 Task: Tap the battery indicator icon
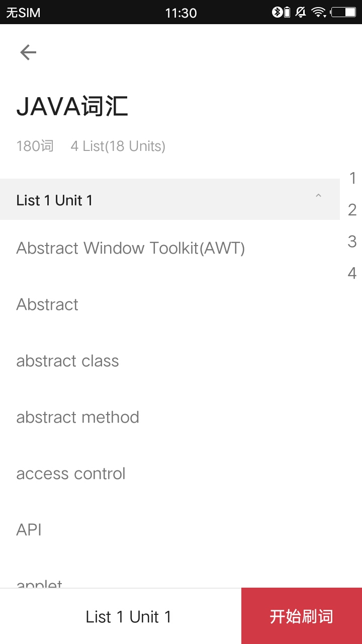pos(343,12)
